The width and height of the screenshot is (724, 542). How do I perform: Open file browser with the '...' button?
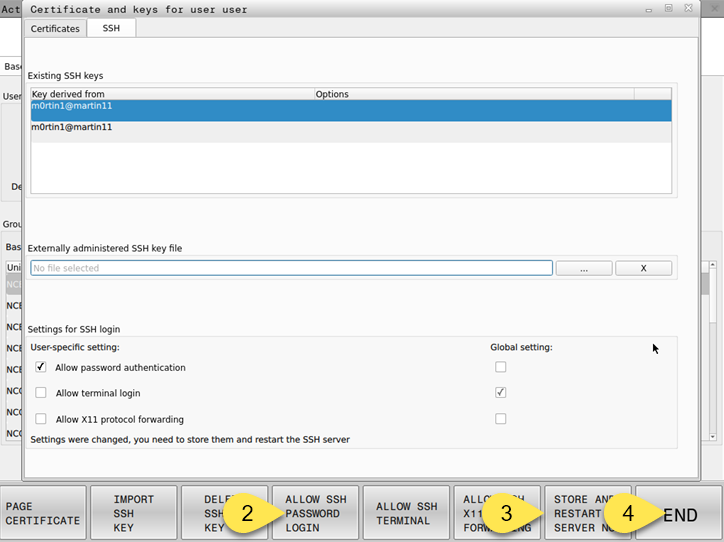(584, 268)
